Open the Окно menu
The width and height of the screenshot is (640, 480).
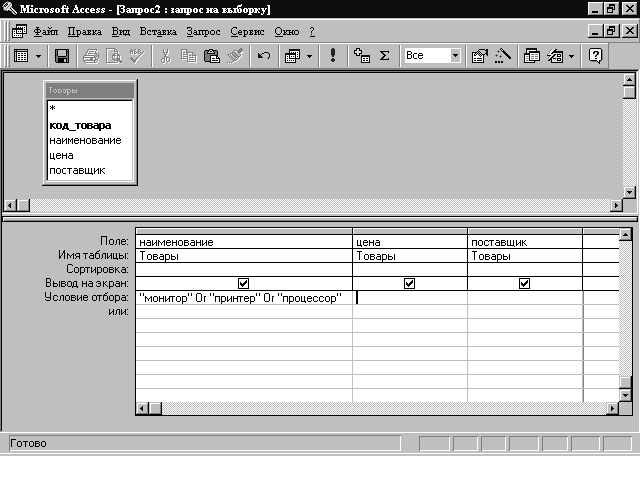[287, 31]
